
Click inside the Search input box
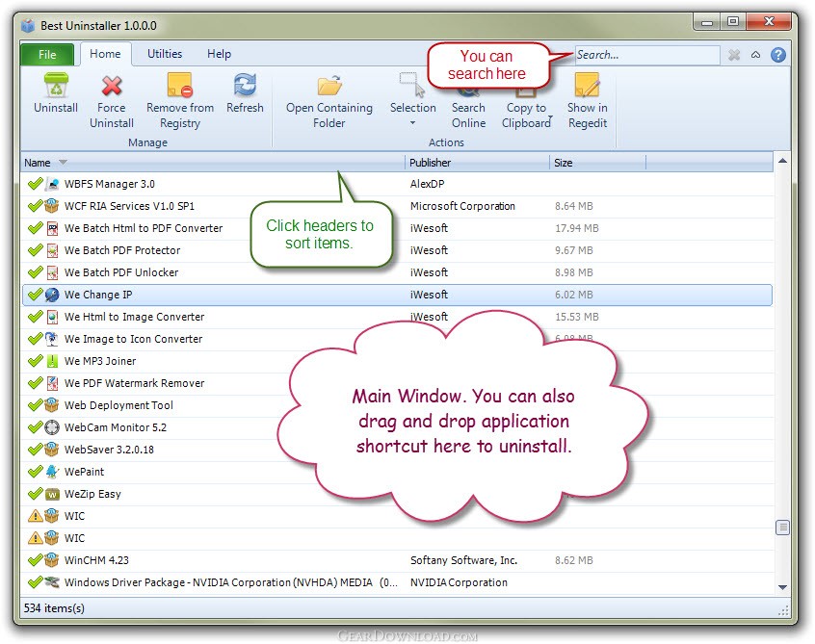(x=647, y=55)
